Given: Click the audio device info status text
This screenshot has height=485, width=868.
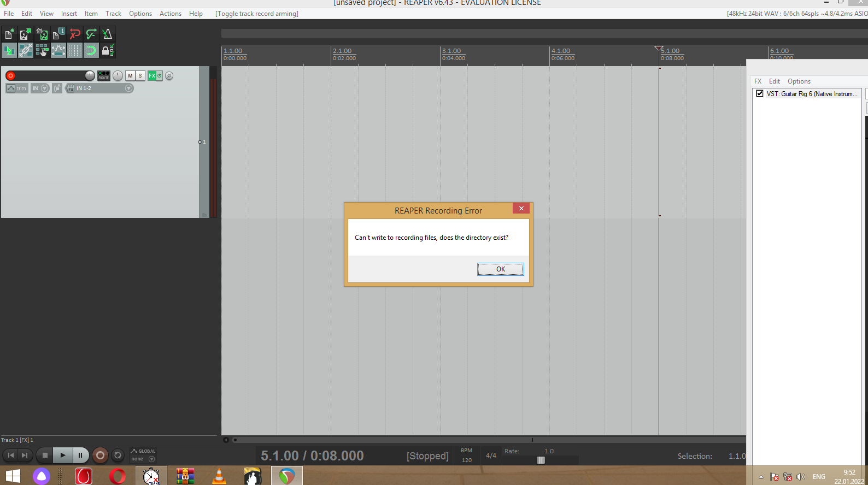Looking at the screenshot, I should (797, 14).
